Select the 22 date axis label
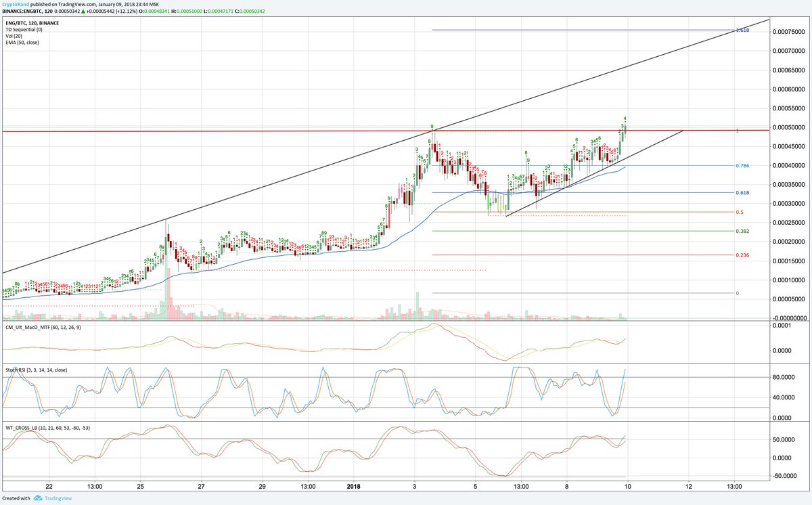Image resolution: width=812 pixels, height=505 pixels. (x=49, y=486)
